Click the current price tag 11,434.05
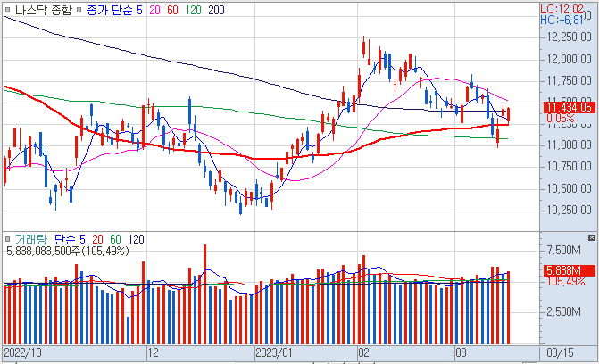The width and height of the screenshot is (599, 364). pyautogui.click(x=569, y=107)
